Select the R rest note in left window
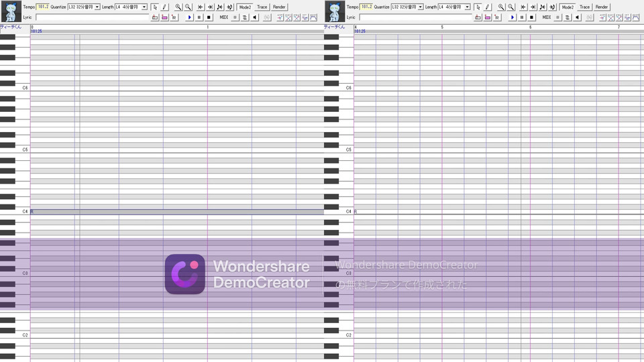 (x=177, y=212)
